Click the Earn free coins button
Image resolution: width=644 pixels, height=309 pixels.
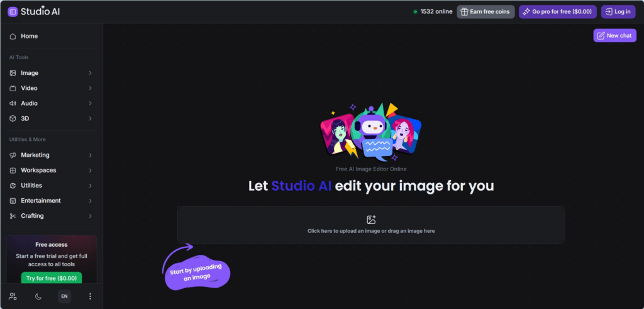pyautogui.click(x=486, y=12)
